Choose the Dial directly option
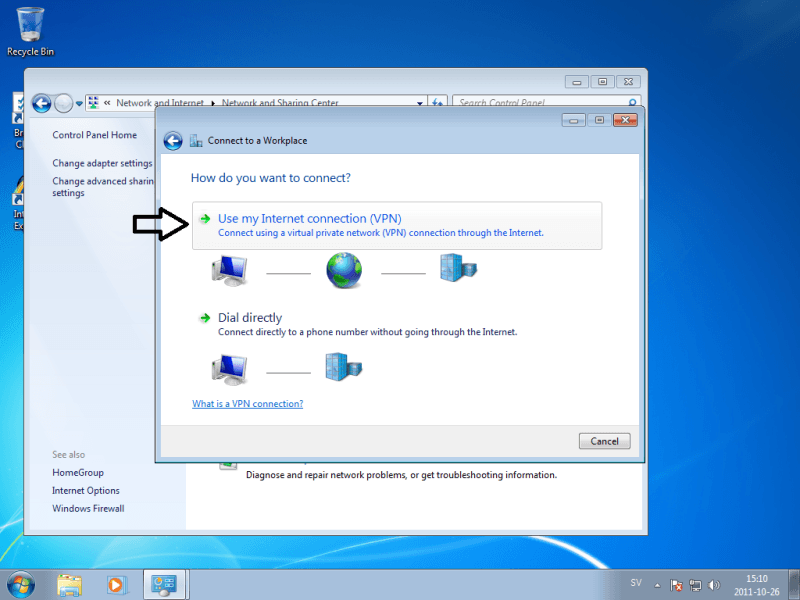This screenshot has width=800, height=600. pyautogui.click(x=250, y=318)
